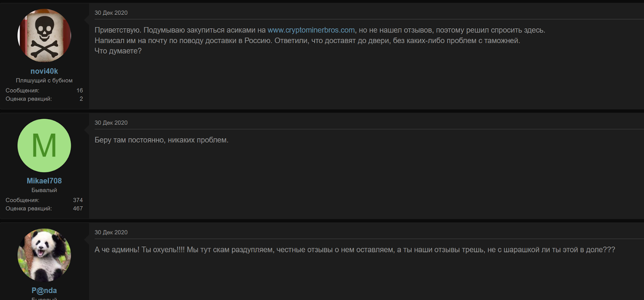The image size is (644, 300).
Task: Open Mikael708's green letter M avatar
Action: pos(44,145)
